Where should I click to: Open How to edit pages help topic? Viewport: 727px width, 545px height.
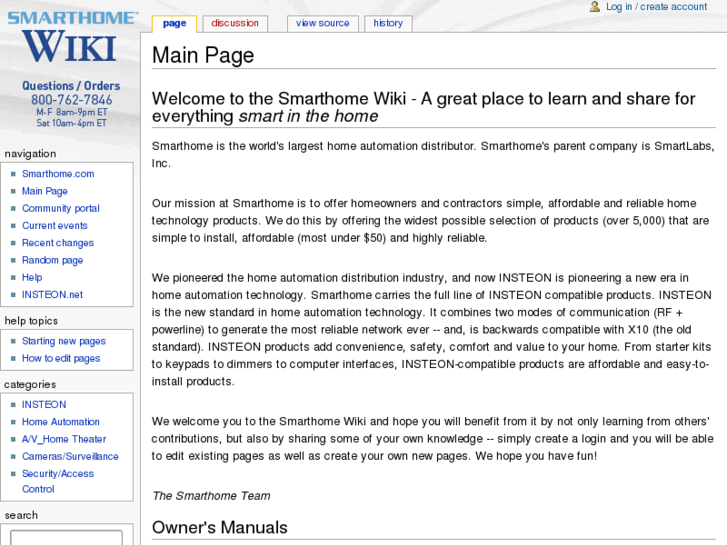coord(61,359)
